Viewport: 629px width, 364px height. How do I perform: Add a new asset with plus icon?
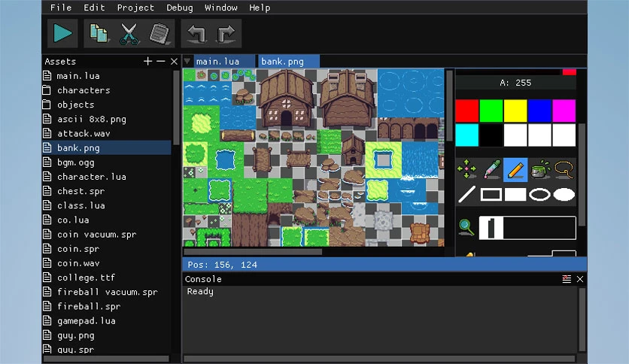coord(147,62)
